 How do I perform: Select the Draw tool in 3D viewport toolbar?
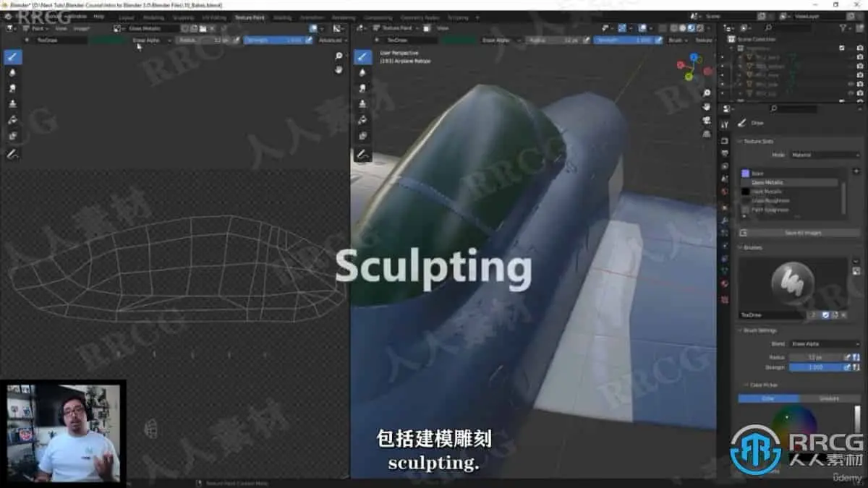(363, 57)
